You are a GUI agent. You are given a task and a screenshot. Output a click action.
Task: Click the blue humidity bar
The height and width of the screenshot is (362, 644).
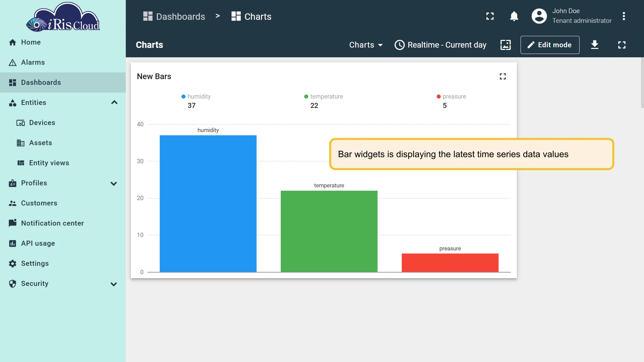(x=208, y=203)
